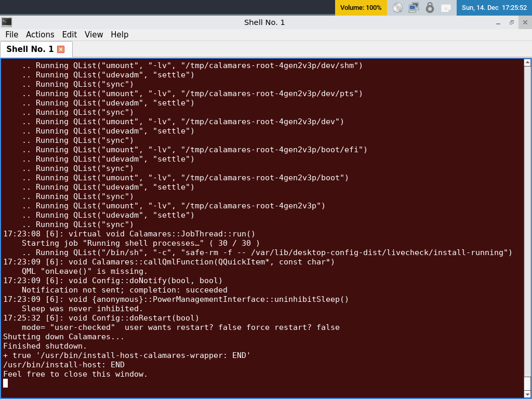Open the View menu

[94, 34]
